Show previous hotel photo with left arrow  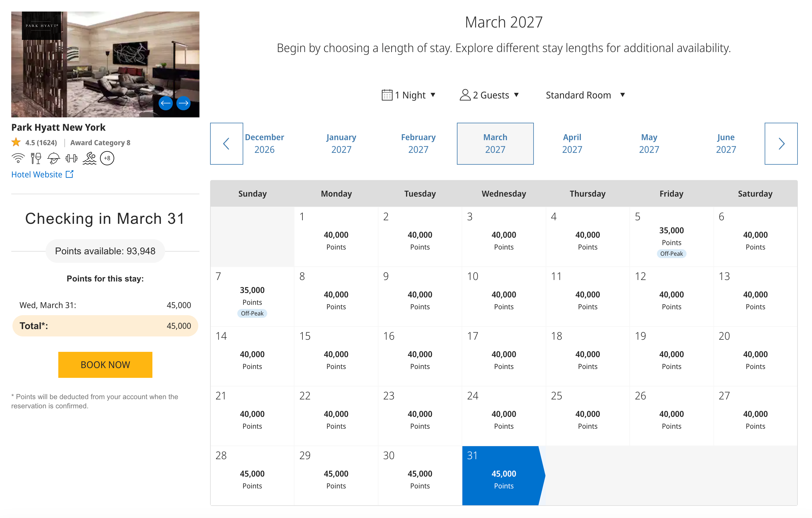pyautogui.click(x=166, y=103)
